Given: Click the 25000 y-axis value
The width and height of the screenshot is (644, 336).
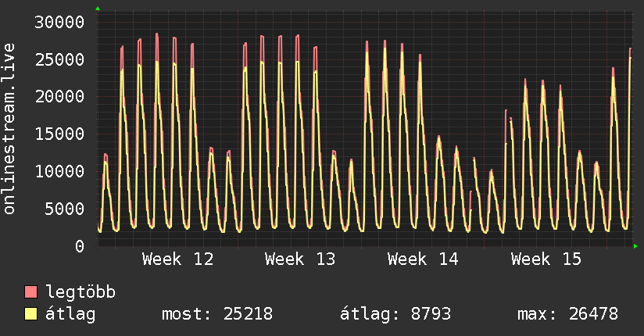Looking at the screenshot, I should pyautogui.click(x=59, y=59).
